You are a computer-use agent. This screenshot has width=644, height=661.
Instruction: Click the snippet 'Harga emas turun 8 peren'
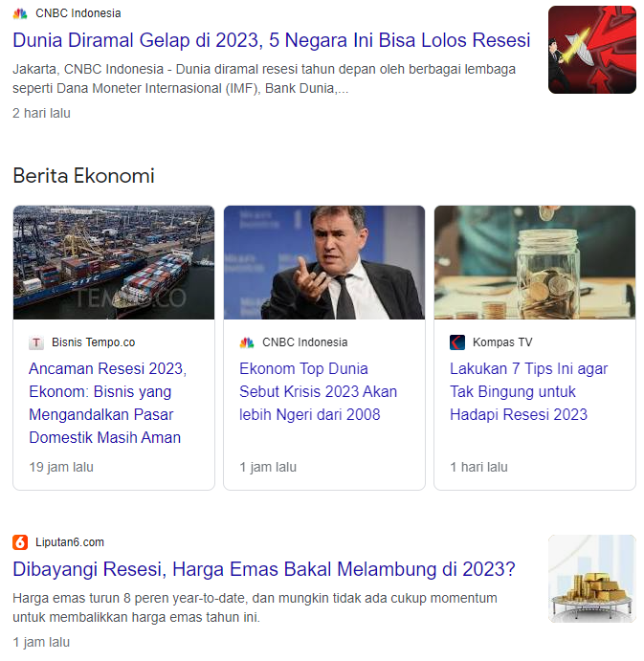pos(255,607)
